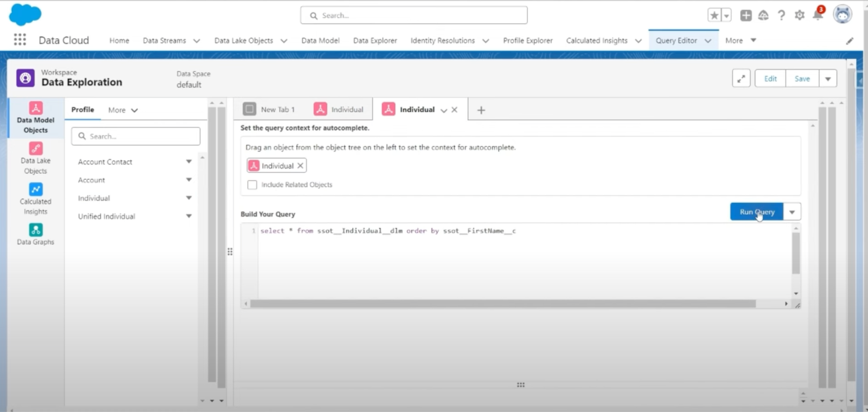Open the More dropdown next to Profile
868x412 pixels.
point(123,110)
